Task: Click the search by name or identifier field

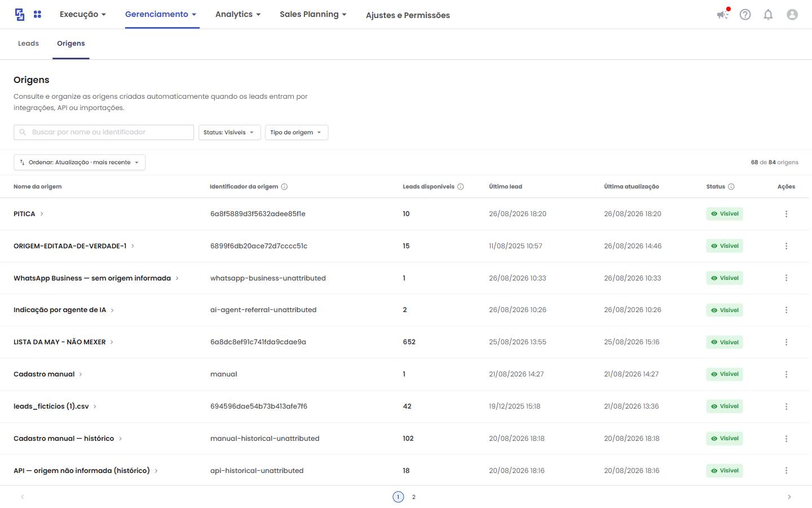Action: click(104, 132)
